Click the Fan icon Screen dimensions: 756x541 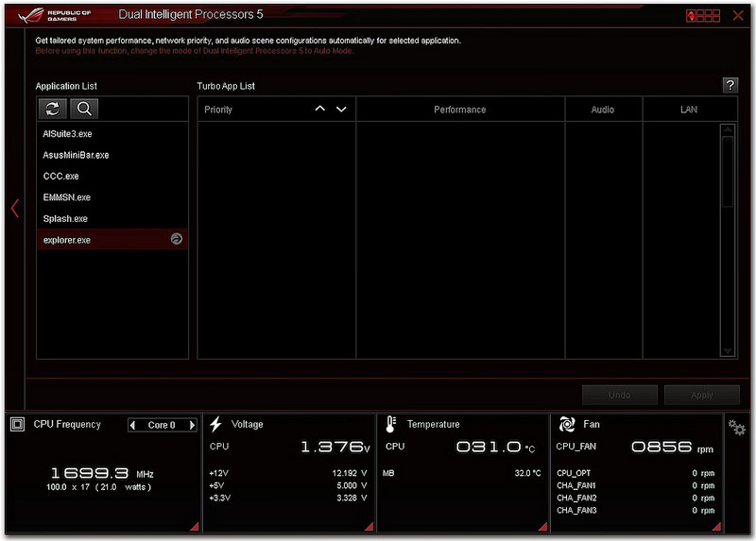tap(567, 424)
